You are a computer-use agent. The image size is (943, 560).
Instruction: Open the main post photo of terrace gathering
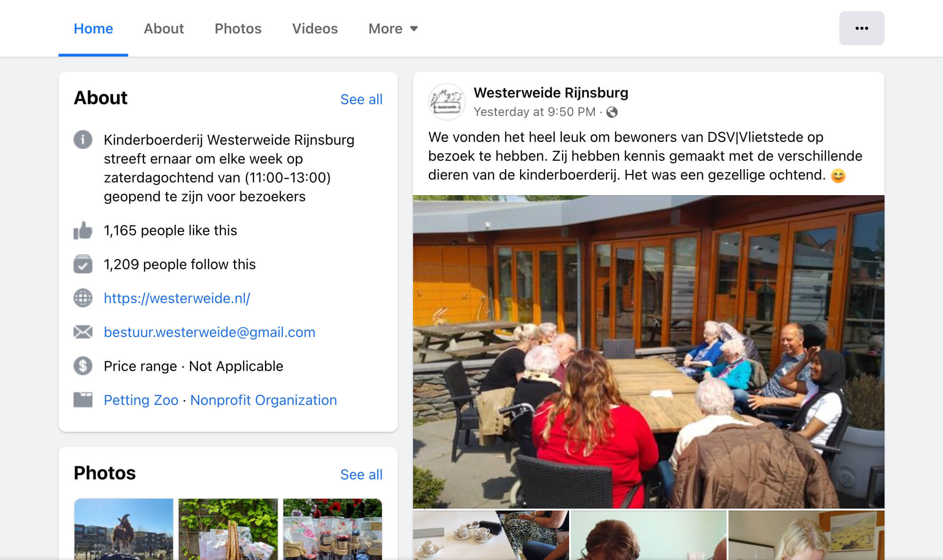pos(649,352)
